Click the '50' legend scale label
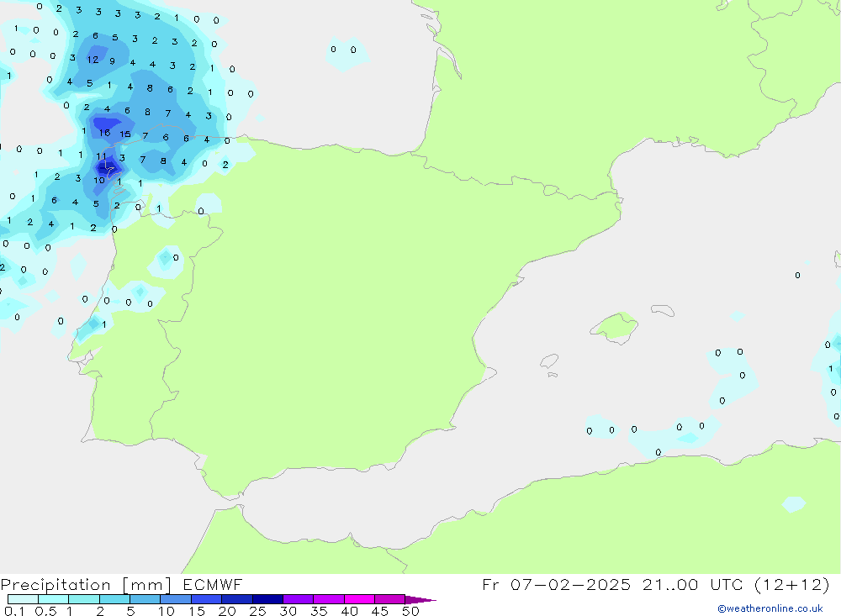The height and width of the screenshot is (616, 841). point(410,611)
